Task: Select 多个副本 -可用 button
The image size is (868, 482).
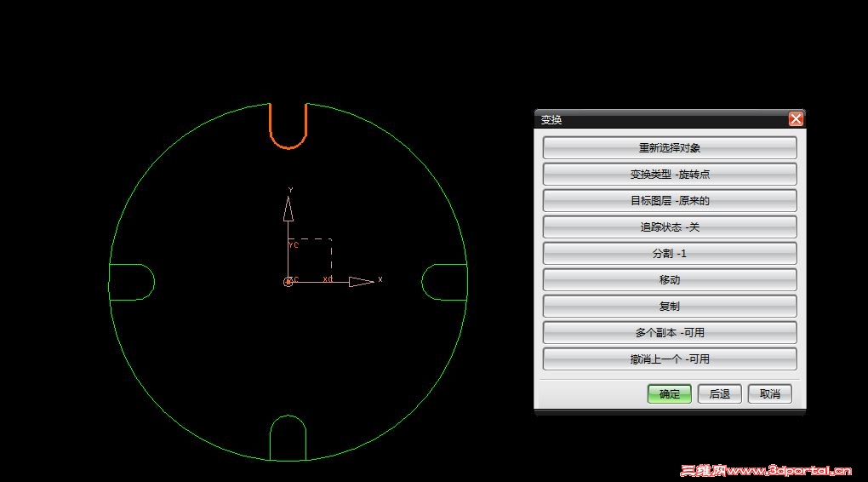Action: pyautogui.click(x=669, y=332)
